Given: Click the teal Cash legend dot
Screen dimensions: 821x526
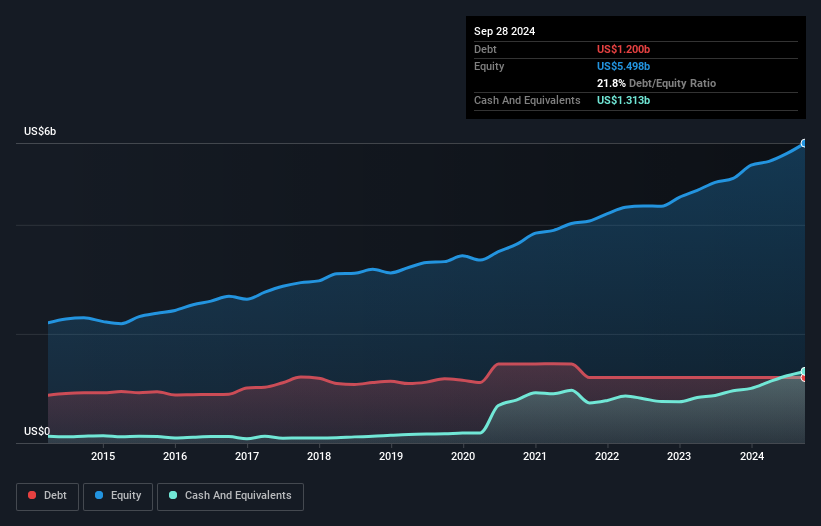Looking at the screenshot, I should 173,496.
